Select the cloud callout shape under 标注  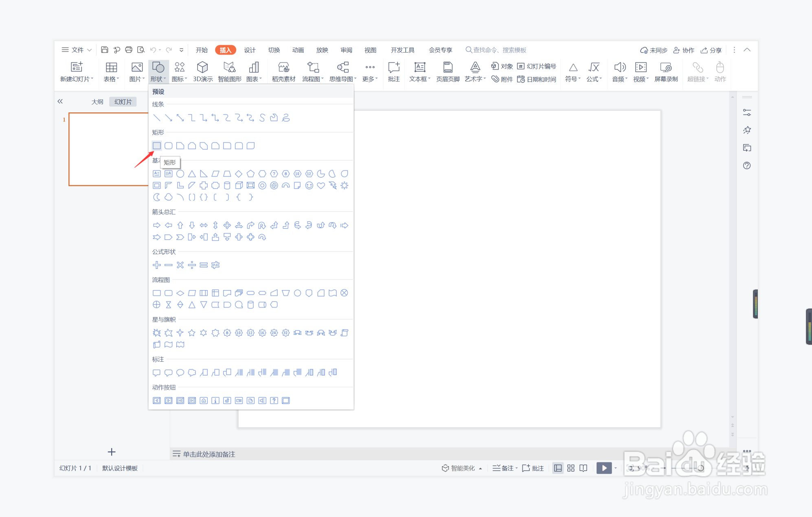[192, 372]
